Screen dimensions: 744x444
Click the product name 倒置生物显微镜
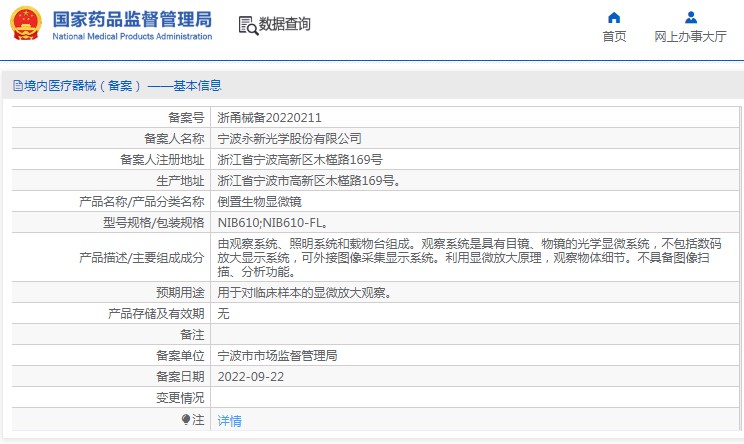[x=260, y=202]
